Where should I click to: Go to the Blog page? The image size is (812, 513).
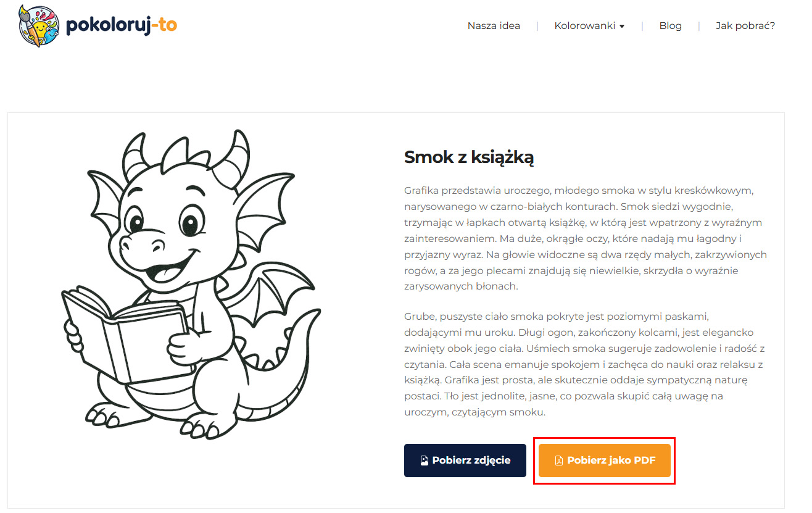pyautogui.click(x=670, y=26)
